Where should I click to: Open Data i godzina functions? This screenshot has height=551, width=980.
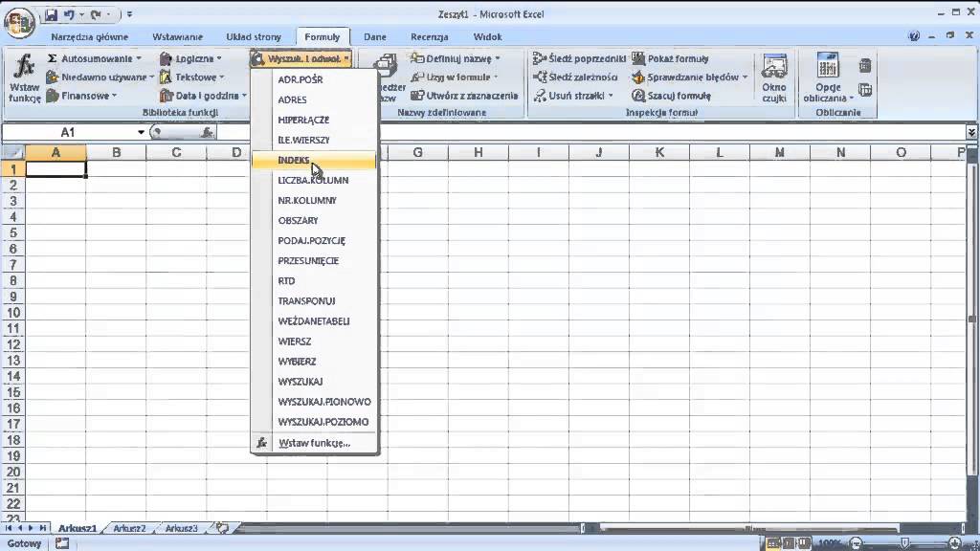(203, 96)
